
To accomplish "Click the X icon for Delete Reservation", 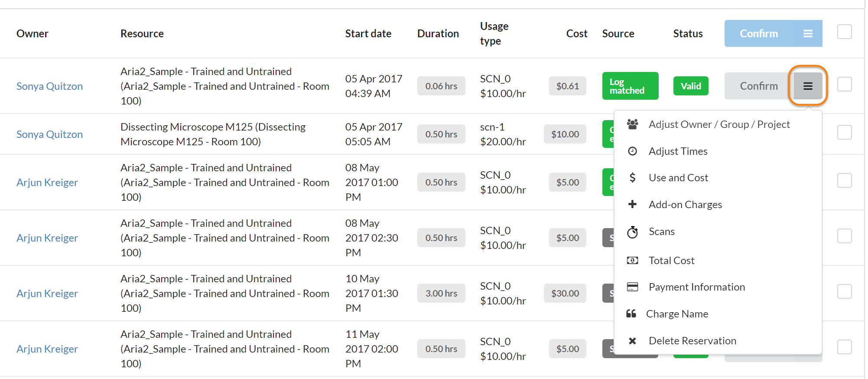I will [632, 341].
